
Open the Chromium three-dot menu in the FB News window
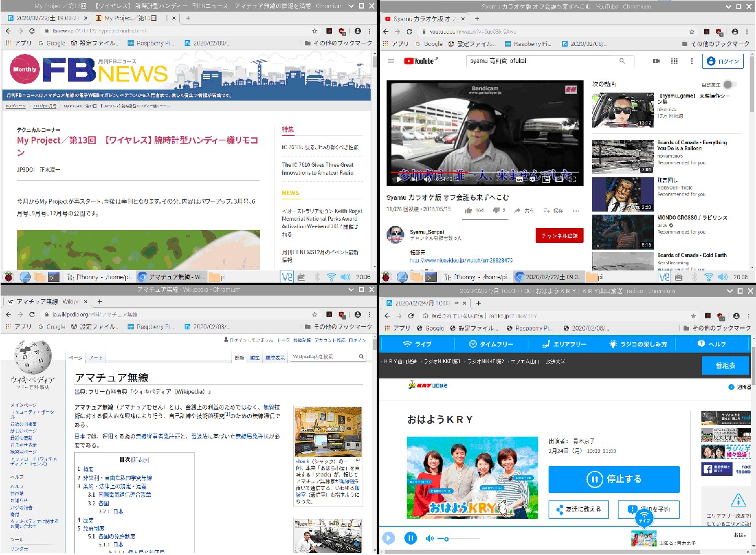[x=369, y=31]
